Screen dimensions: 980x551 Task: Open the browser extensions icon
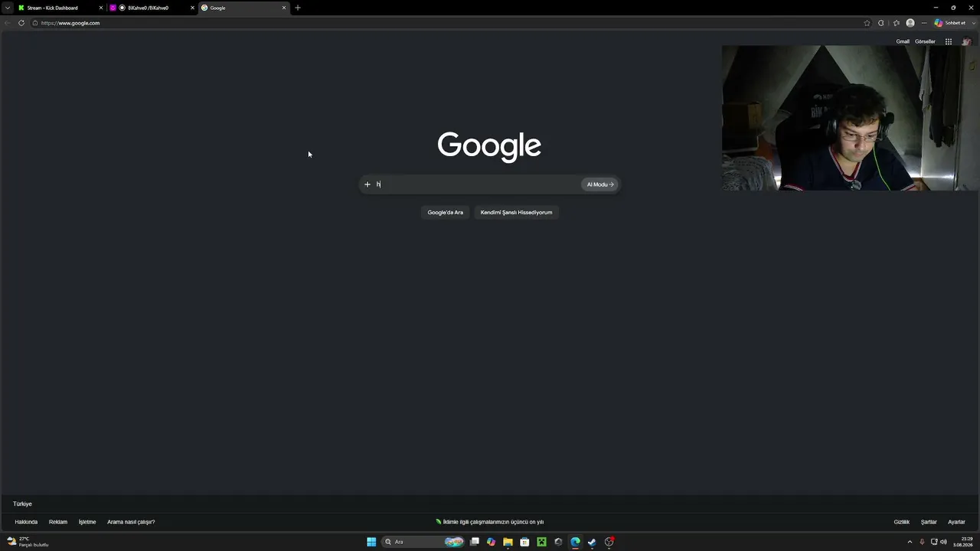point(881,23)
